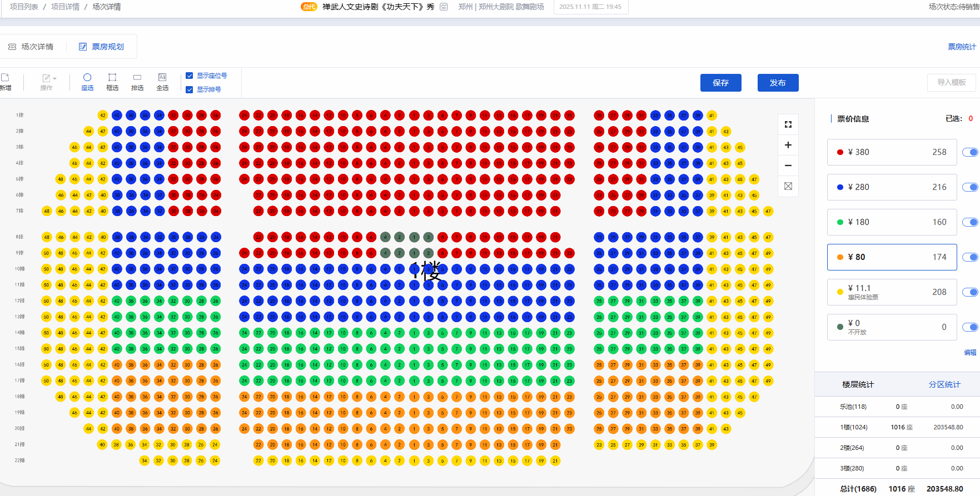Viewport: 980px width, 496px height.
Task: Enter fullscreen view of seat map
Action: pos(788,124)
